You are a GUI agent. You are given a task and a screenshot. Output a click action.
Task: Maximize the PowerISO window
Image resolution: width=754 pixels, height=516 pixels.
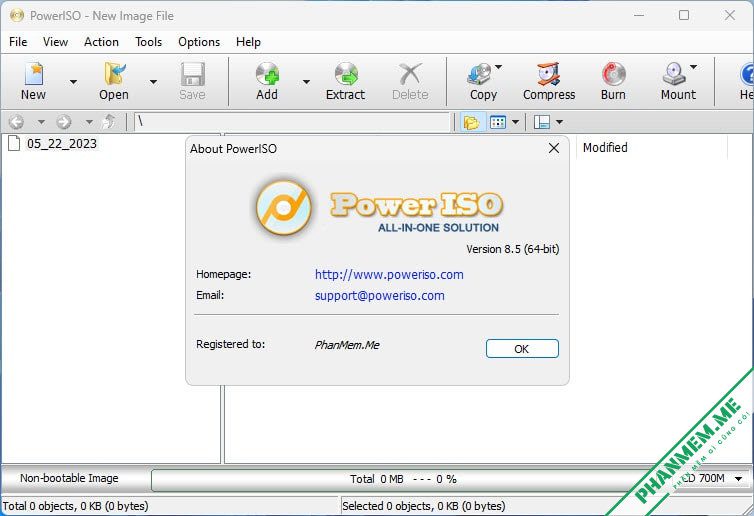[684, 15]
